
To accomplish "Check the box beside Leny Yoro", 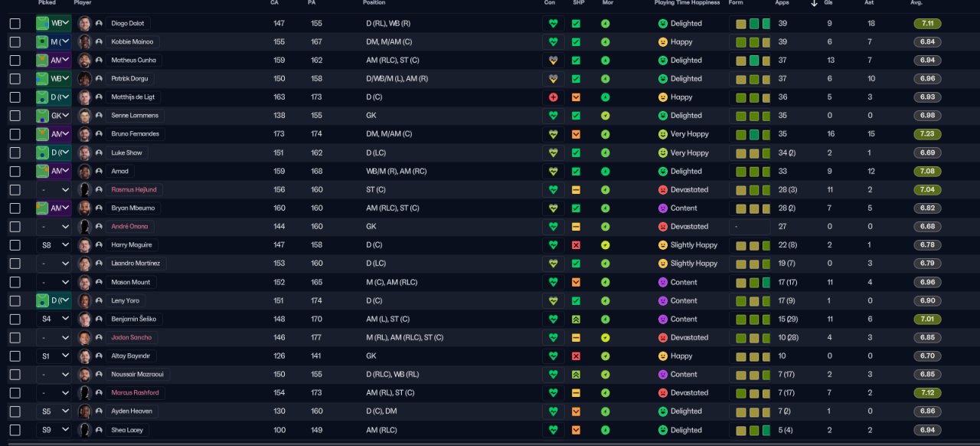I will click(15, 301).
